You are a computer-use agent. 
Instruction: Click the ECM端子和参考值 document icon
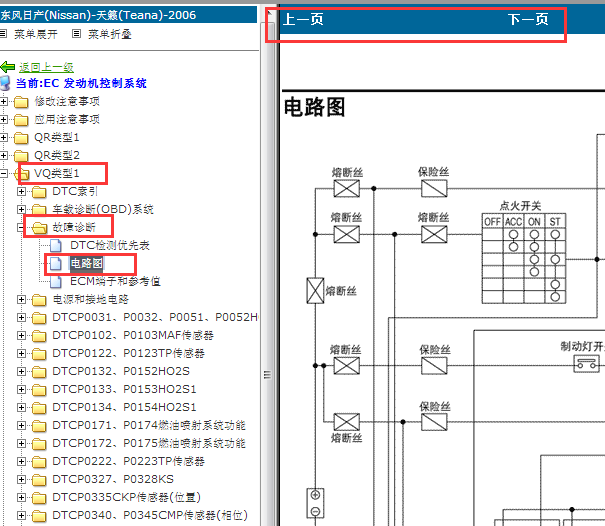(56, 281)
